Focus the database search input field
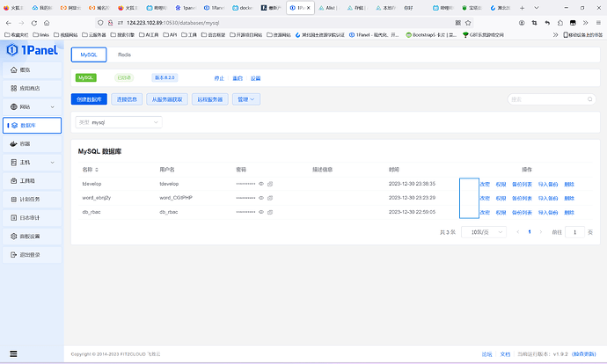 pyautogui.click(x=552, y=99)
